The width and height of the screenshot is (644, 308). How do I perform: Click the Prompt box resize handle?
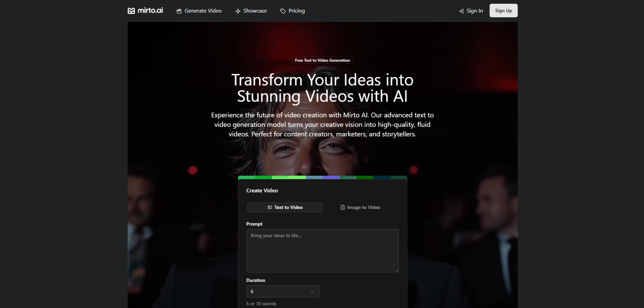[x=397, y=270]
